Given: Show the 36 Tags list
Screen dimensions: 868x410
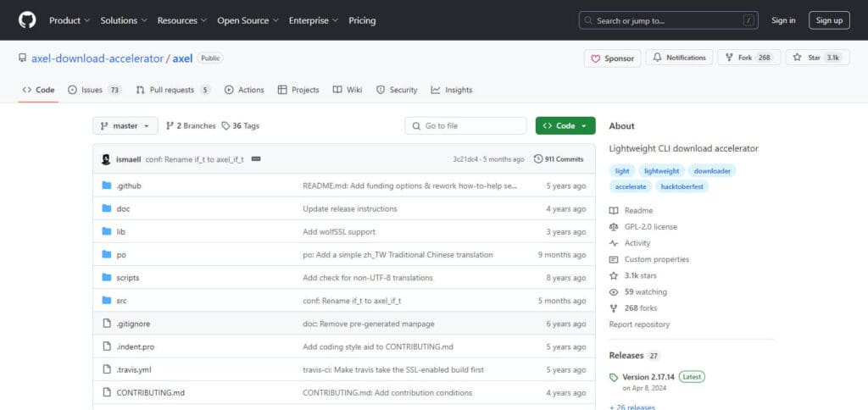Looking at the screenshot, I should 240,126.
